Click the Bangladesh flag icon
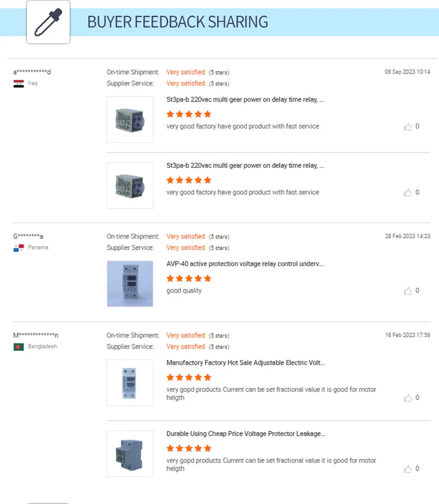This screenshot has width=439, height=504. point(19,347)
